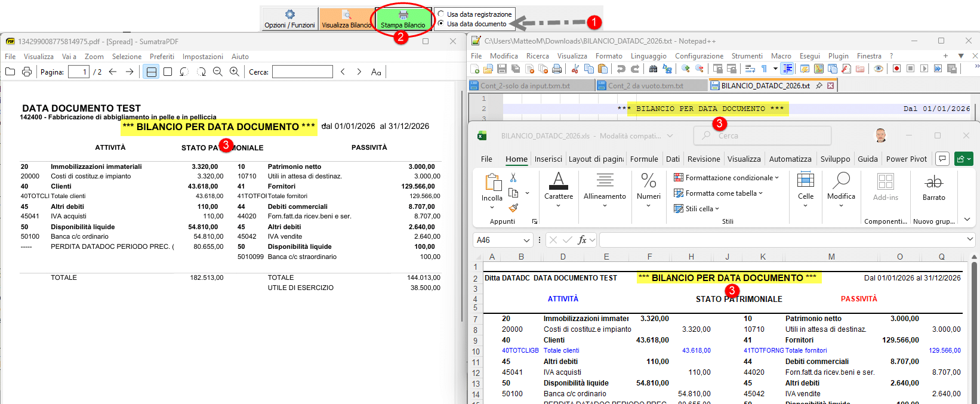Viewport: 980px width, 404px height.
Task: Open Incolla paste options dropdown
Action: point(492,208)
